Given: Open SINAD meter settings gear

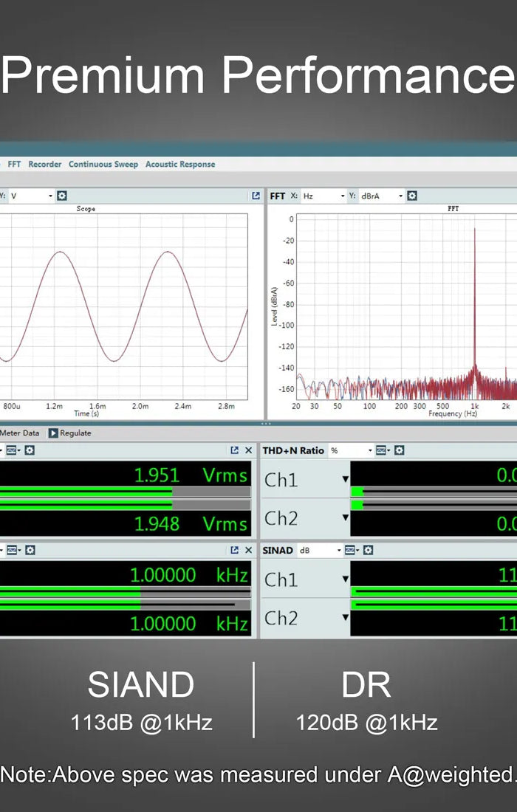Looking at the screenshot, I should coord(368,550).
